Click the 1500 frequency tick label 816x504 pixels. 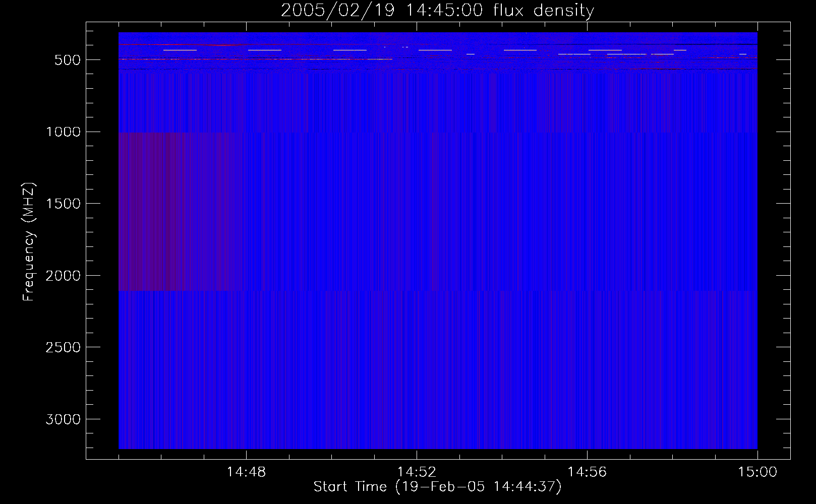[x=63, y=204]
